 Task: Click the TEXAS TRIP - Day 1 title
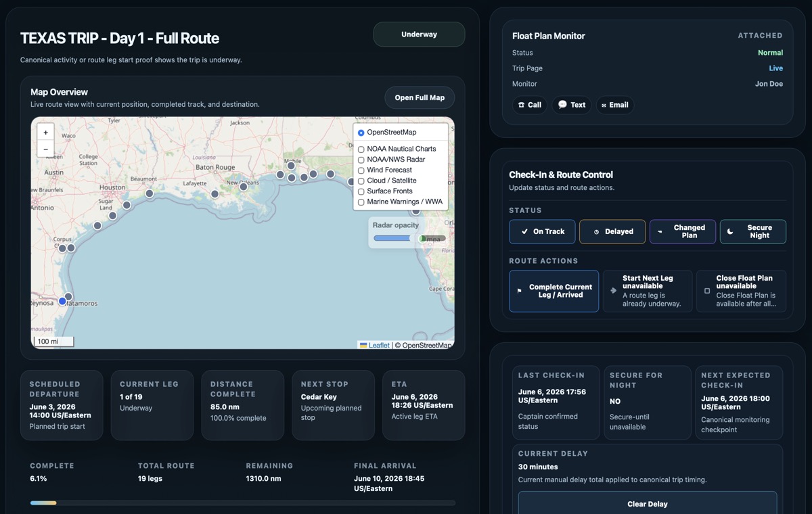tap(120, 39)
